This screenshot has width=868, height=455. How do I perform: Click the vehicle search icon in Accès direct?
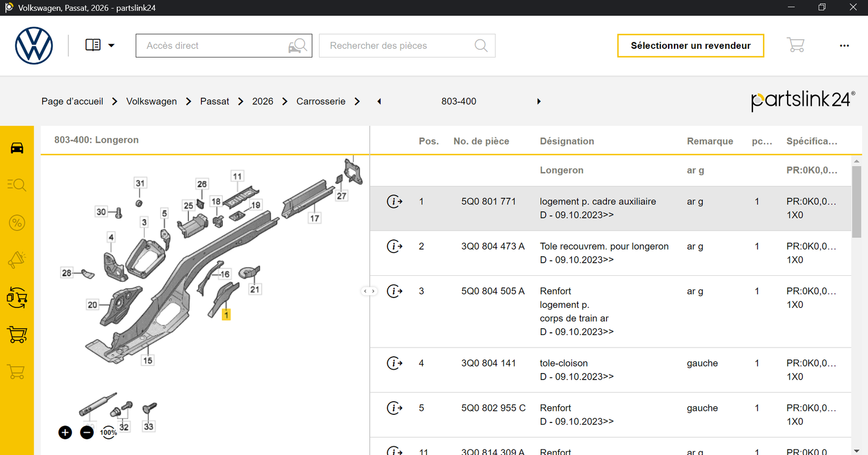point(298,46)
